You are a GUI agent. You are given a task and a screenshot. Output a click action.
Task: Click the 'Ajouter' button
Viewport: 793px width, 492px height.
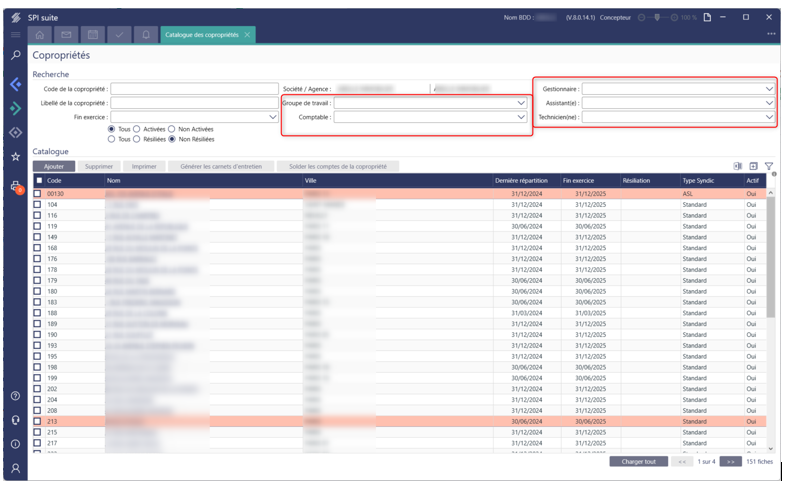coord(53,166)
